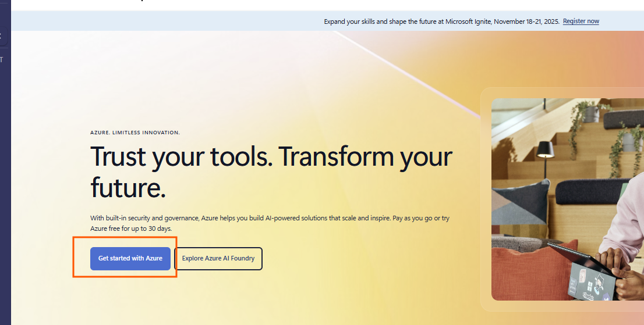The width and height of the screenshot is (644, 325).
Task: Click the Get started with Azure button
Action: [x=130, y=259]
